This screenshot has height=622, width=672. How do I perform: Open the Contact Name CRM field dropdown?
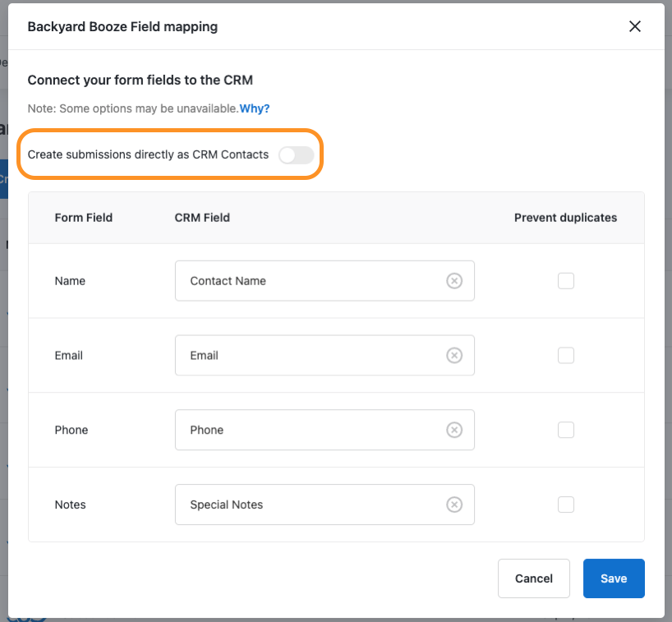324,281
